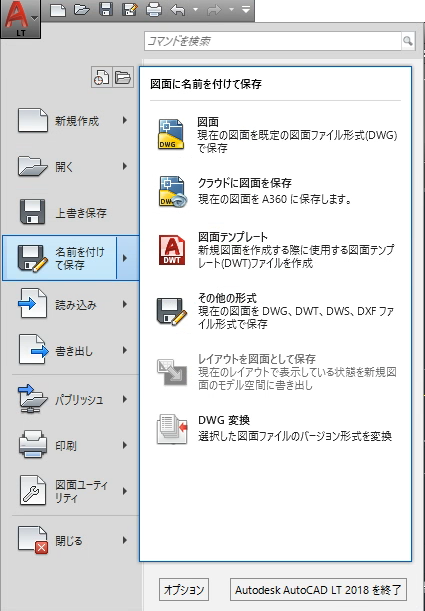425x611 pixels.
Task: Expand the パブリッシュ submenu arrow
Action: tap(125, 399)
